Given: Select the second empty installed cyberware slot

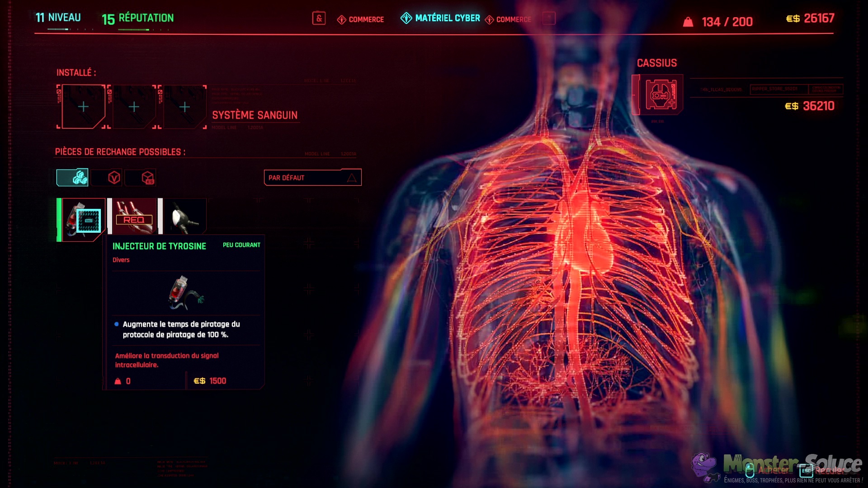Looking at the screenshot, I should pos(134,107).
